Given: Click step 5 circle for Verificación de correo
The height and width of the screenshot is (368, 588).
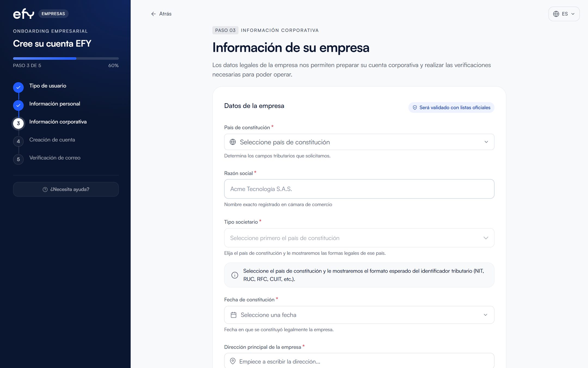Looking at the screenshot, I should (18, 159).
